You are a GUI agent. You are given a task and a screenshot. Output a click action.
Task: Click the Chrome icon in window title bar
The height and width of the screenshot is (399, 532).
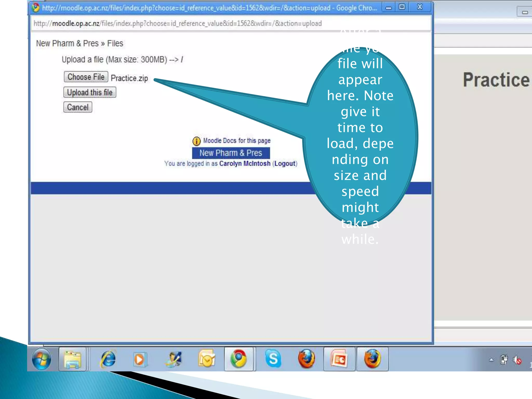[x=36, y=8]
